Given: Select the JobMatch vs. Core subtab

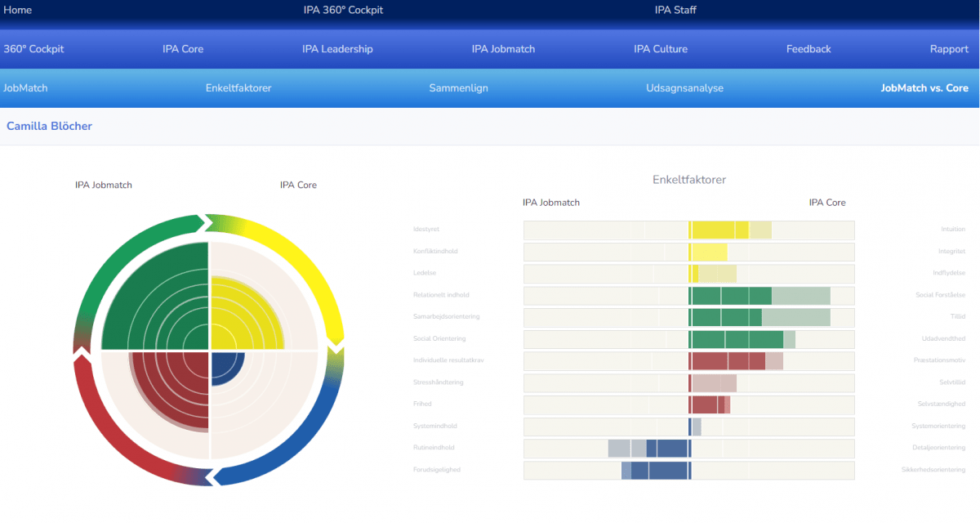Looking at the screenshot, I should [x=924, y=88].
